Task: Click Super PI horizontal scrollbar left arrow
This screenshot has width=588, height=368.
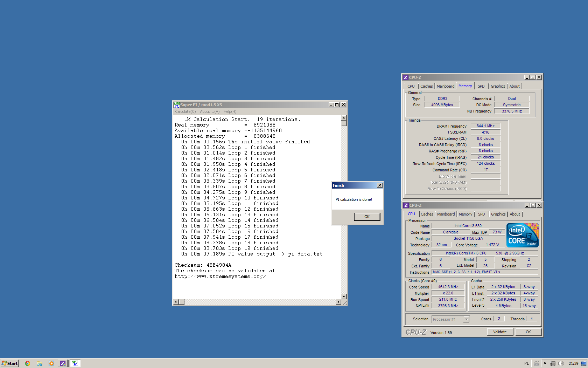Action: click(x=176, y=302)
